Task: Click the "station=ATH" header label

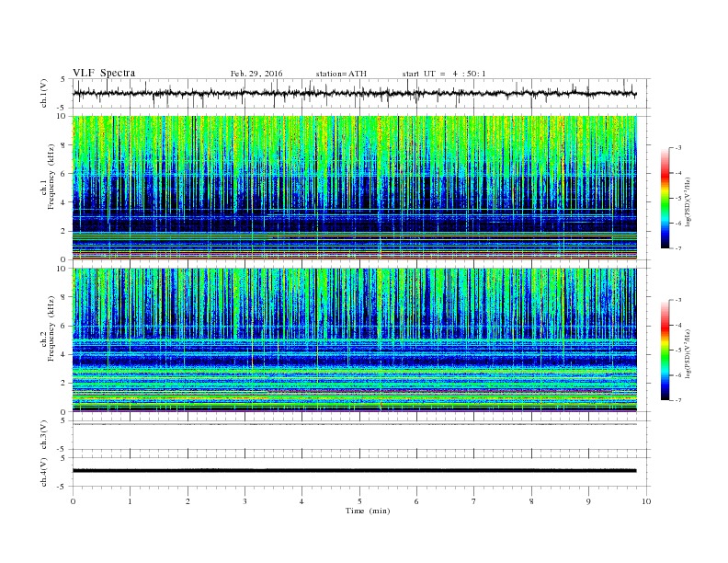Action: [x=341, y=74]
